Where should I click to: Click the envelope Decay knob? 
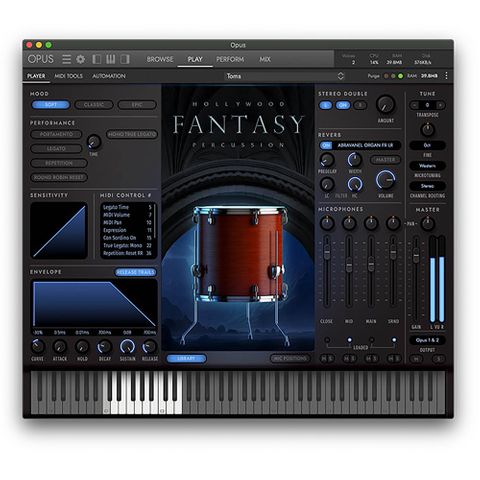(x=104, y=347)
